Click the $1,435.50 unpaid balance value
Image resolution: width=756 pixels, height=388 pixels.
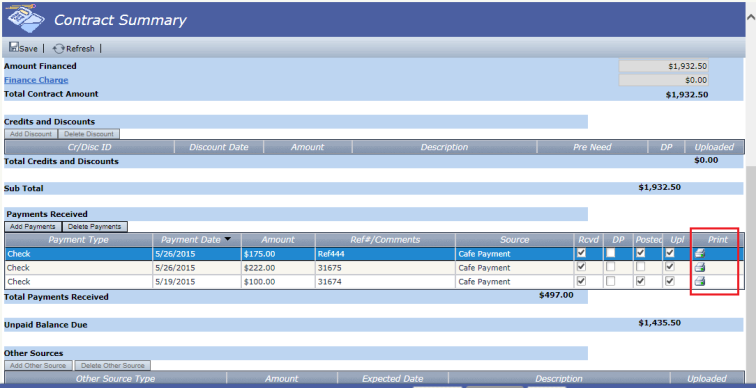pyautogui.click(x=660, y=323)
